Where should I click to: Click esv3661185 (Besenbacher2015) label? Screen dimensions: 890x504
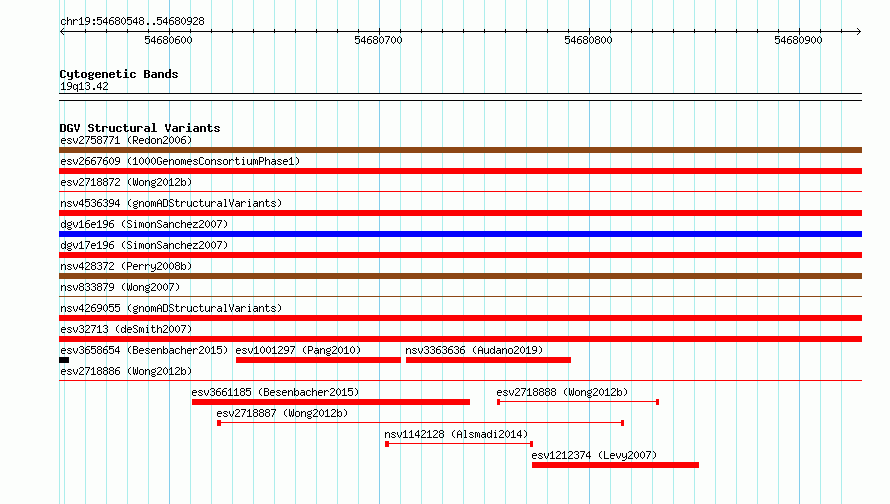(x=275, y=392)
